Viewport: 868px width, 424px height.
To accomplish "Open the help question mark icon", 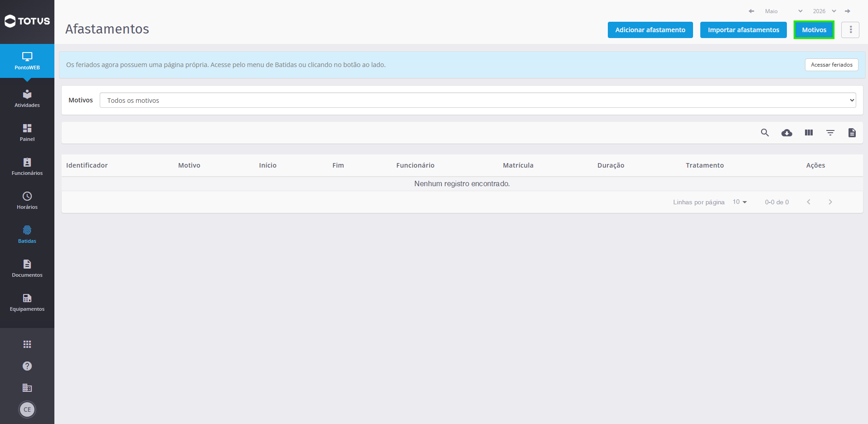I will point(27,366).
